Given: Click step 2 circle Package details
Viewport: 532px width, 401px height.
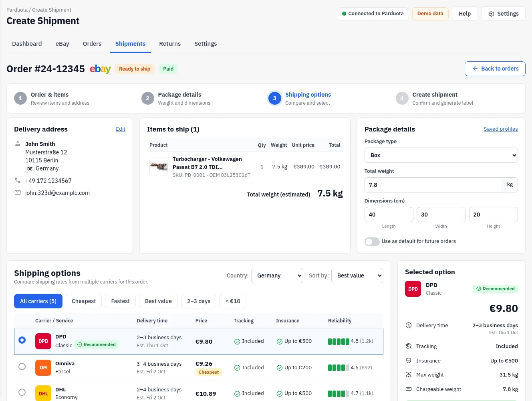Looking at the screenshot, I should click(147, 98).
